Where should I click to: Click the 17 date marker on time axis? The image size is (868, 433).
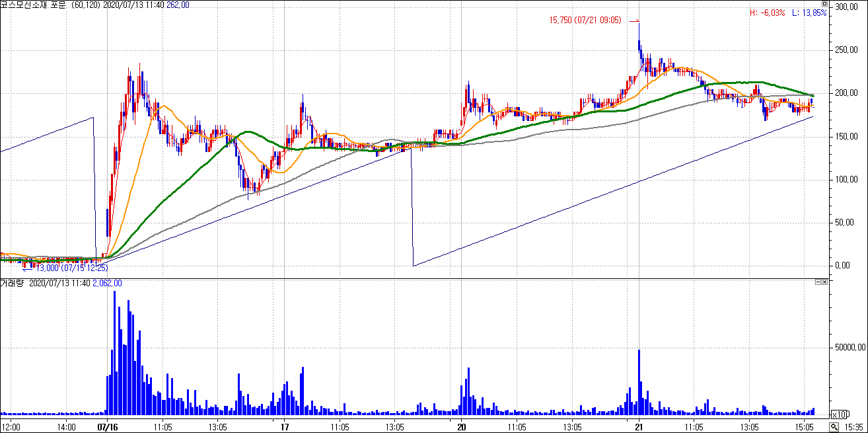click(284, 427)
